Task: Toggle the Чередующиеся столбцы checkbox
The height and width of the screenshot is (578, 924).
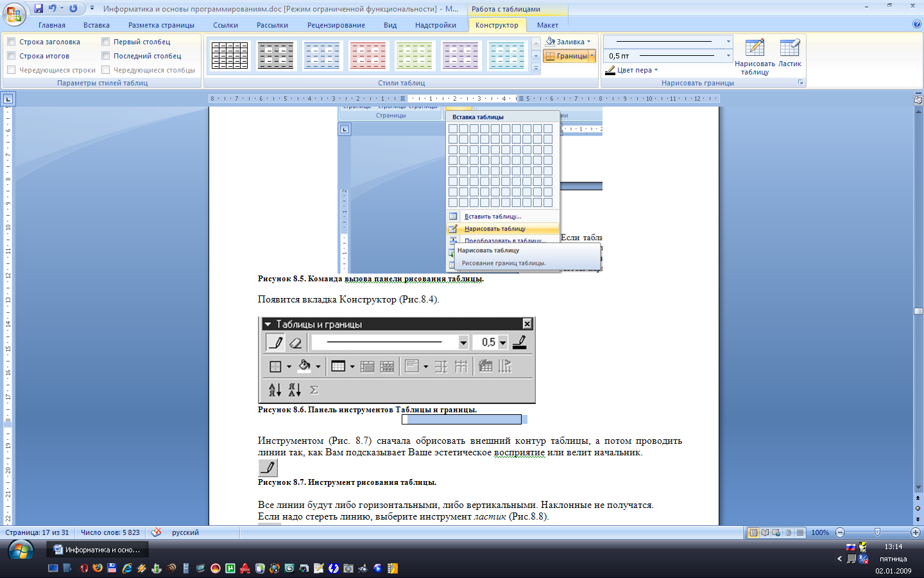Action: [x=105, y=70]
